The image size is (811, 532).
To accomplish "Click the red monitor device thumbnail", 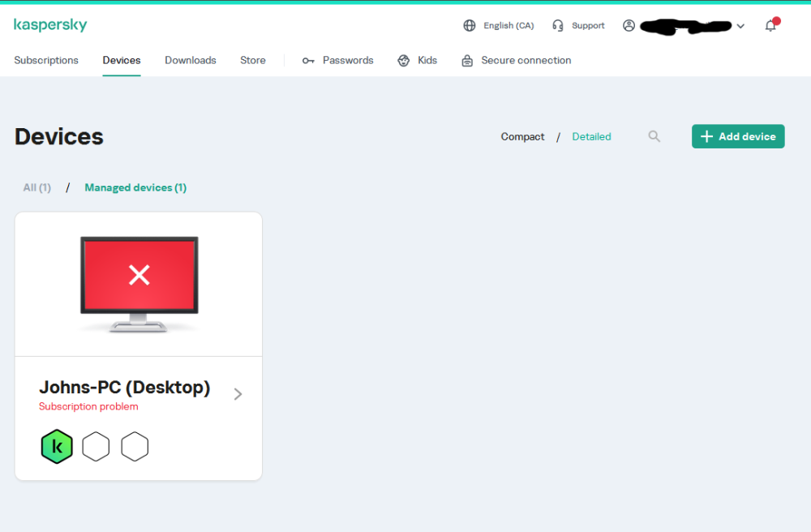I will (x=139, y=284).
